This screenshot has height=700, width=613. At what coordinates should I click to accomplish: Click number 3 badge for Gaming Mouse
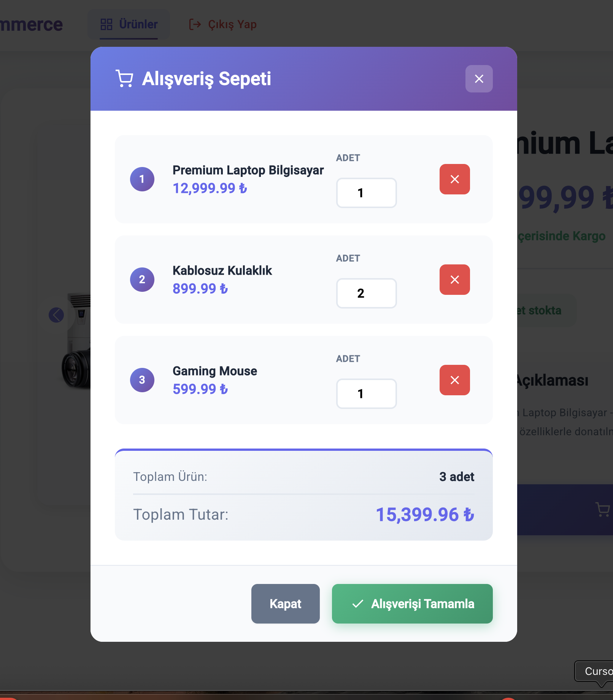tap(142, 380)
